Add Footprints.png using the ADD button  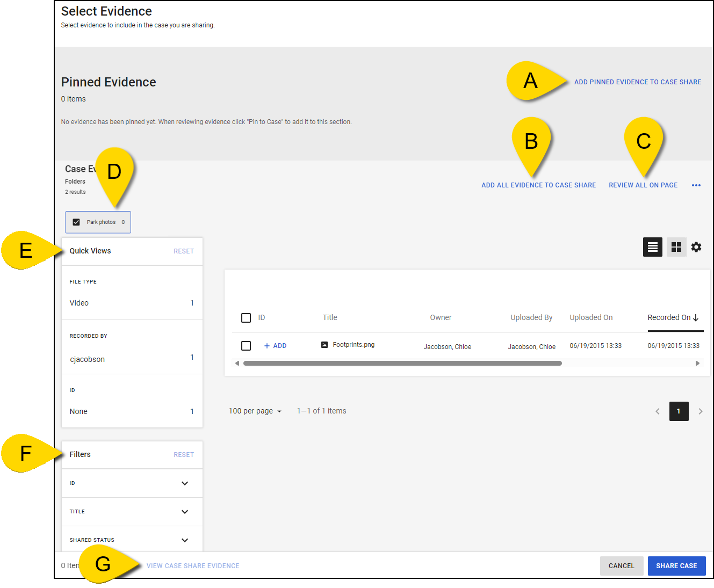275,346
